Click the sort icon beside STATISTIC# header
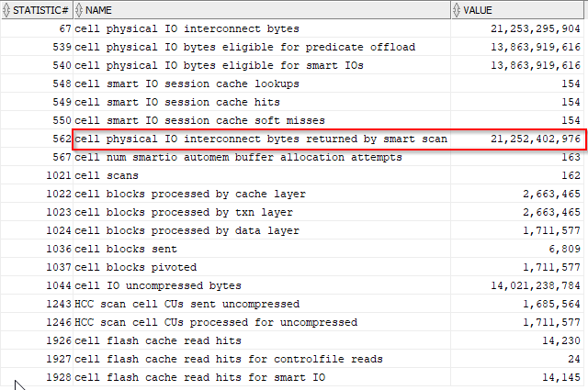The width and height of the screenshot is (588, 390). (x=7, y=10)
